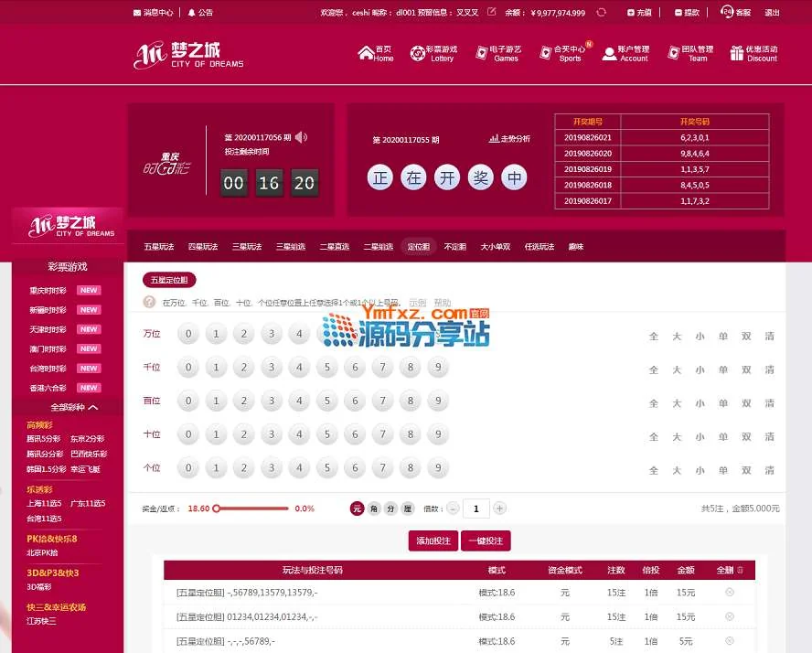Image resolution: width=812 pixels, height=653 pixels.
Task: Click the Discount gift box icon
Action: tap(737, 54)
